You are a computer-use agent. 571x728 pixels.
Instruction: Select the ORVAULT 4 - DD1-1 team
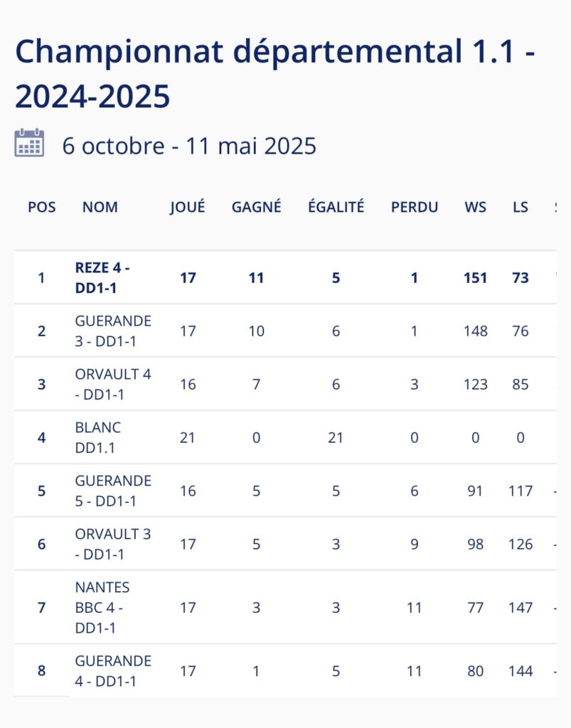pyautogui.click(x=112, y=384)
